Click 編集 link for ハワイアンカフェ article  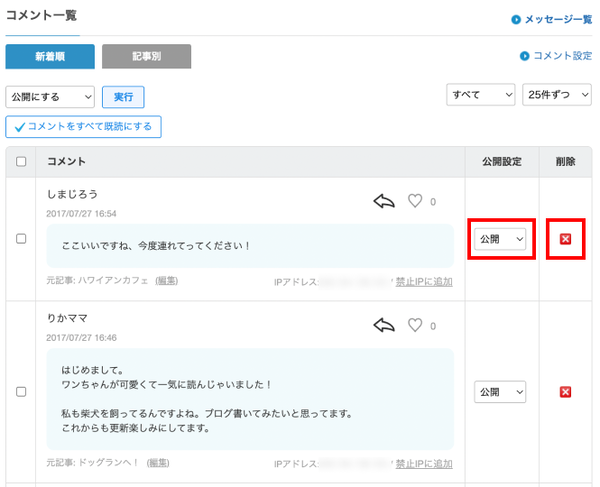point(166,281)
